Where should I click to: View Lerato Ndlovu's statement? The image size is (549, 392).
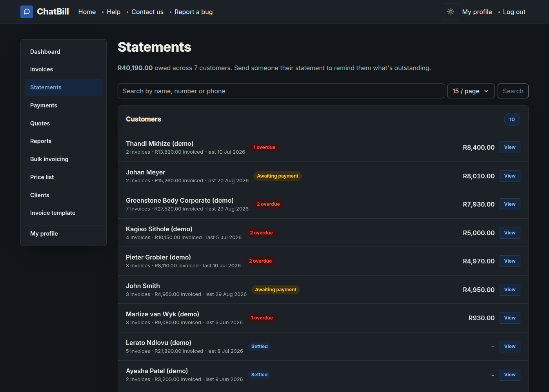click(x=510, y=347)
